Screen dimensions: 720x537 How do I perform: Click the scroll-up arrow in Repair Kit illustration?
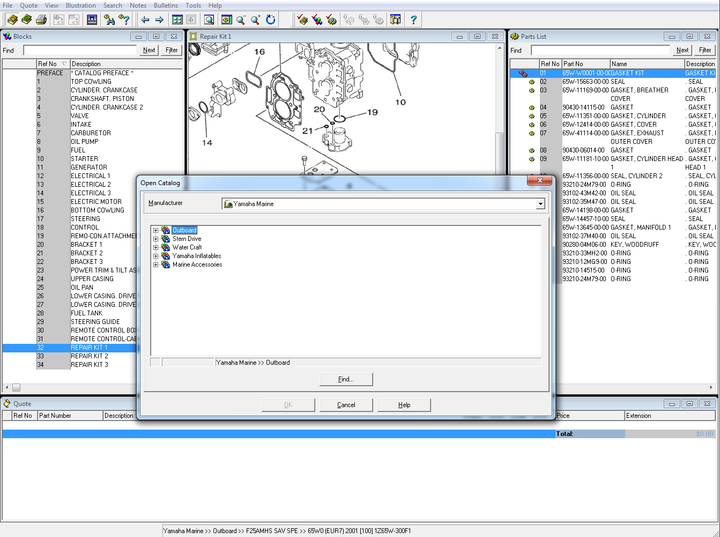click(500, 47)
